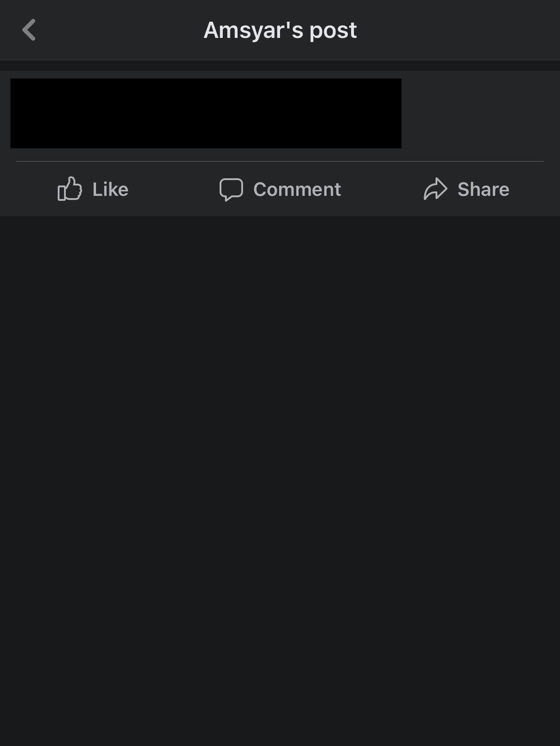Click header bar space between back arrow and title
The height and width of the screenshot is (746, 560).
click(119, 30)
